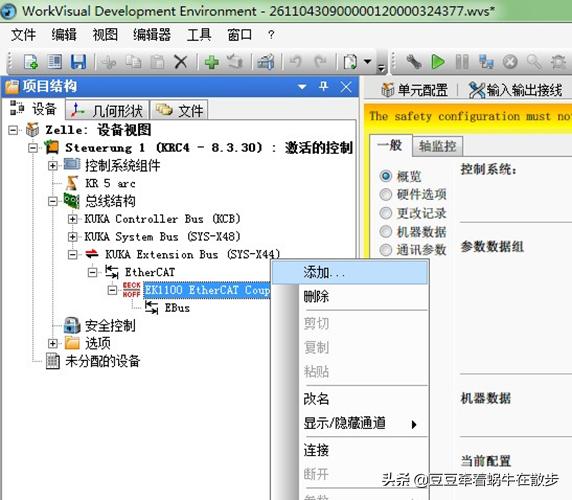Choose 删除 from context menu
This screenshot has height=500, width=572.
point(349,296)
